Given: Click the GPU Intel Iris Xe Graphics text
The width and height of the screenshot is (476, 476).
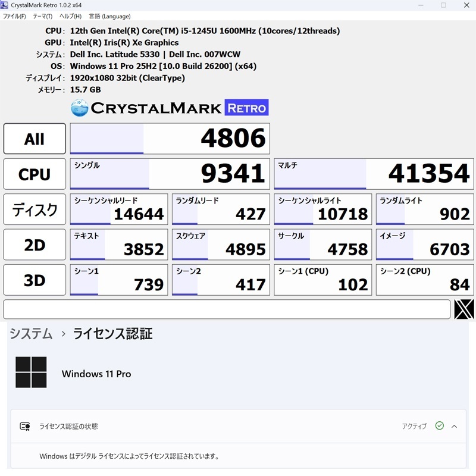Looking at the screenshot, I should click(x=124, y=42).
